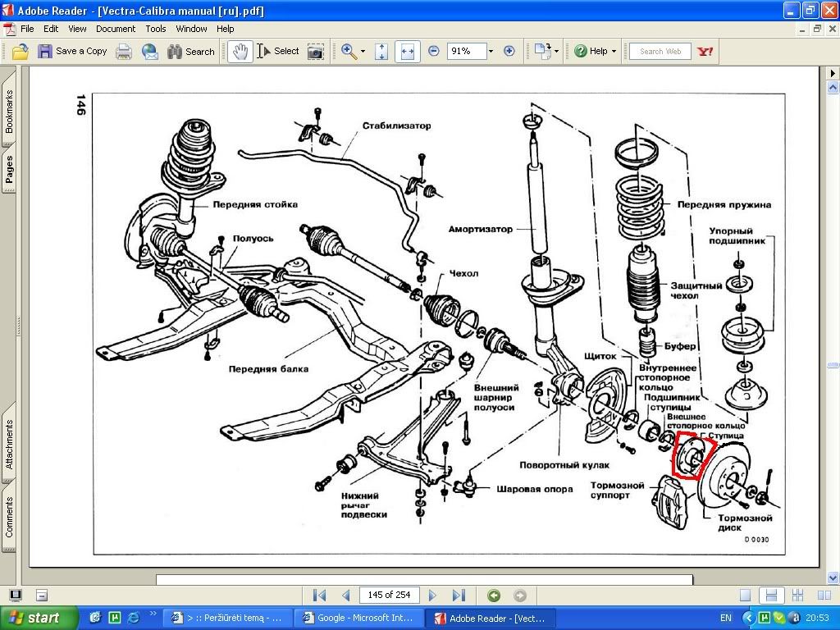Click the Open folder icon

click(x=21, y=51)
